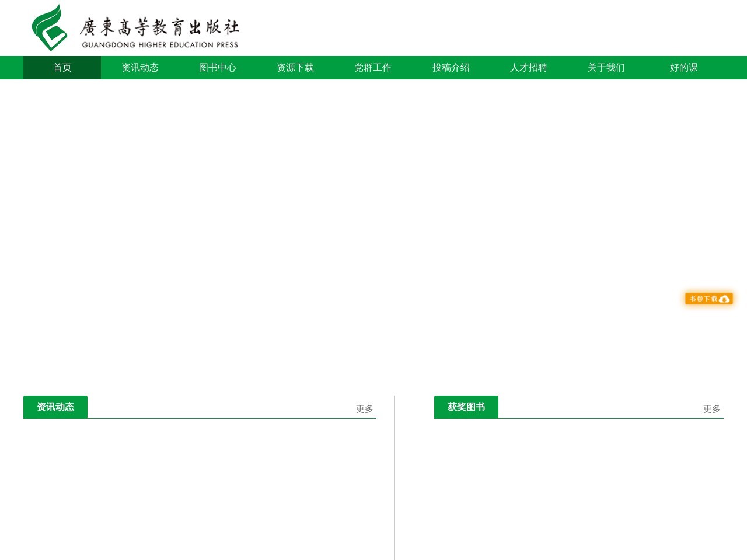Open the 书目下载 cloud download icon
The width and height of the screenshot is (747, 560).
724,298
